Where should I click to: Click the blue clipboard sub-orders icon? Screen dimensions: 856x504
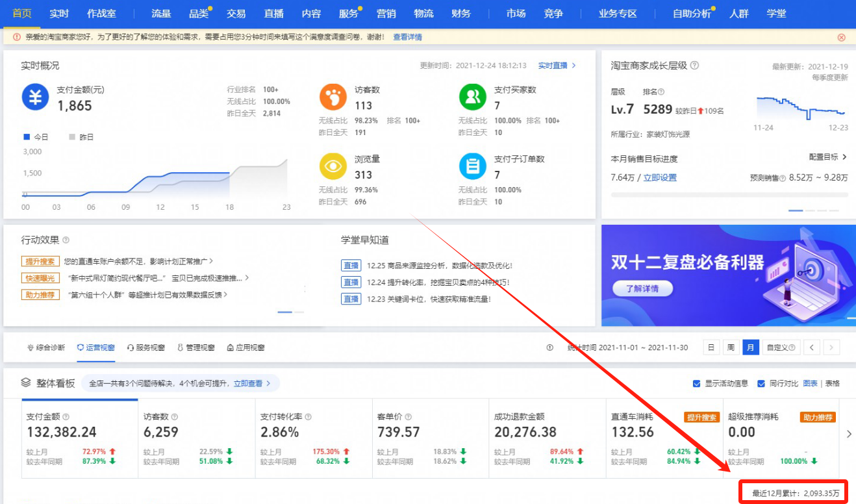click(x=472, y=166)
